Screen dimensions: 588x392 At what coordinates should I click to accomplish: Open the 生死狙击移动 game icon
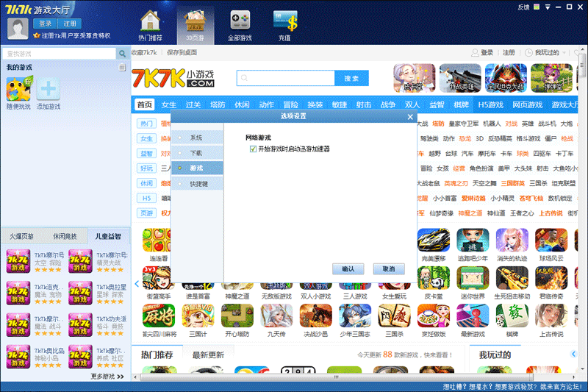(x=512, y=278)
